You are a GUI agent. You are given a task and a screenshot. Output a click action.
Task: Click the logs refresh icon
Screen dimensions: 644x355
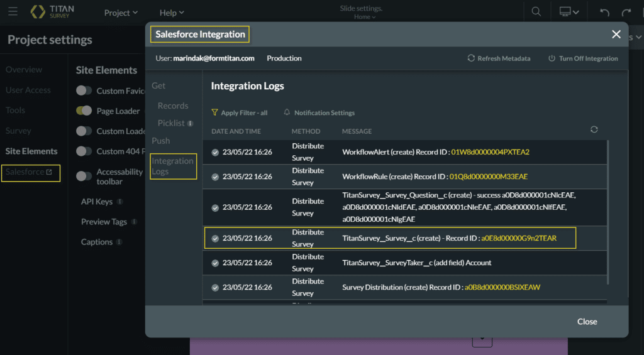pyautogui.click(x=594, y=129)
